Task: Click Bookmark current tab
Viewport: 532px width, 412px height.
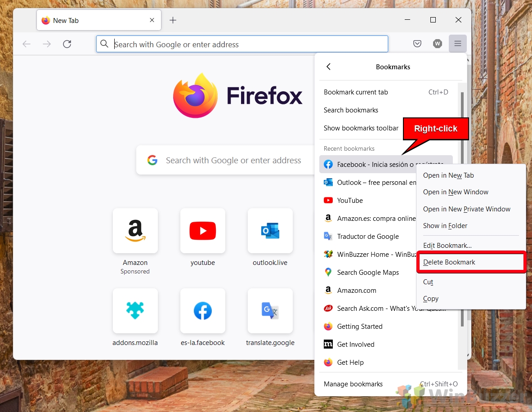Action: (x=386, y=92)
